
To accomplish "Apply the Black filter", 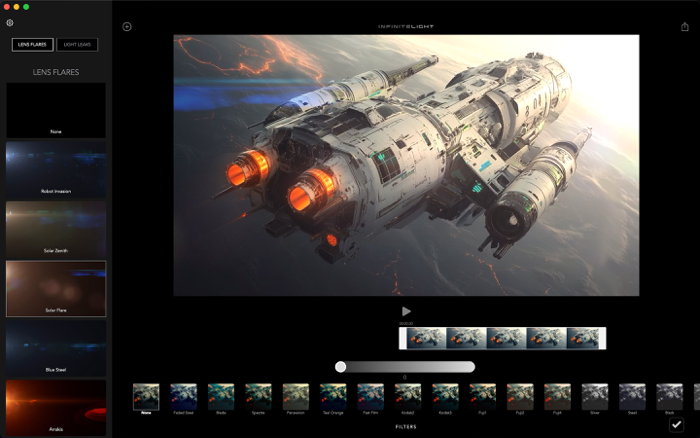I will (670, 396).
